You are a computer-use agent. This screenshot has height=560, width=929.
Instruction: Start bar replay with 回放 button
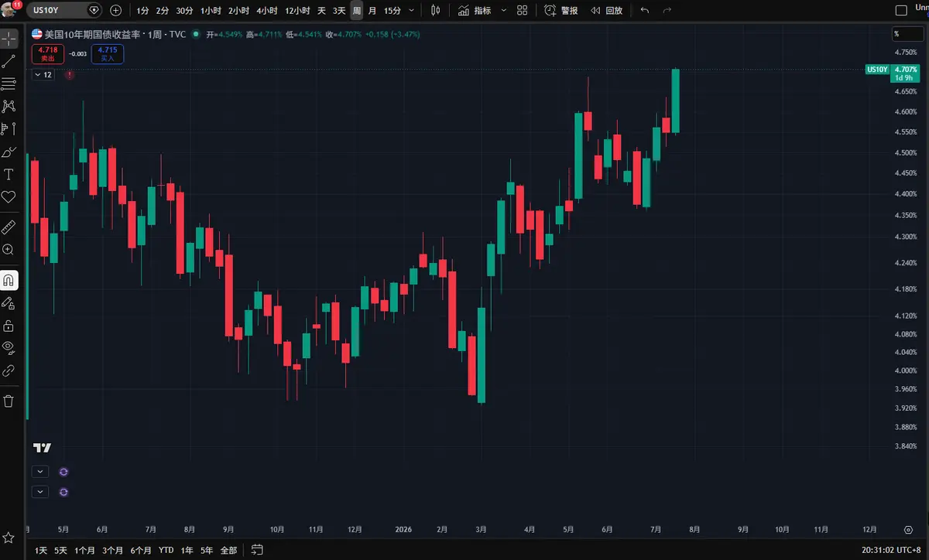[x=606, y=11]
